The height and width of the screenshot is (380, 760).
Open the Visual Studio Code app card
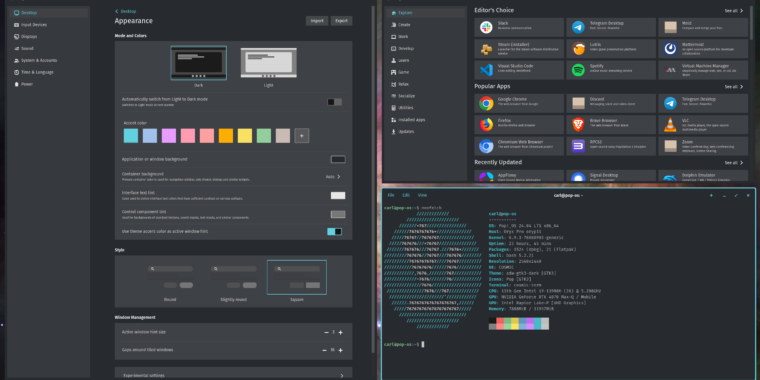pyautogui.click(x=519, y=70)
